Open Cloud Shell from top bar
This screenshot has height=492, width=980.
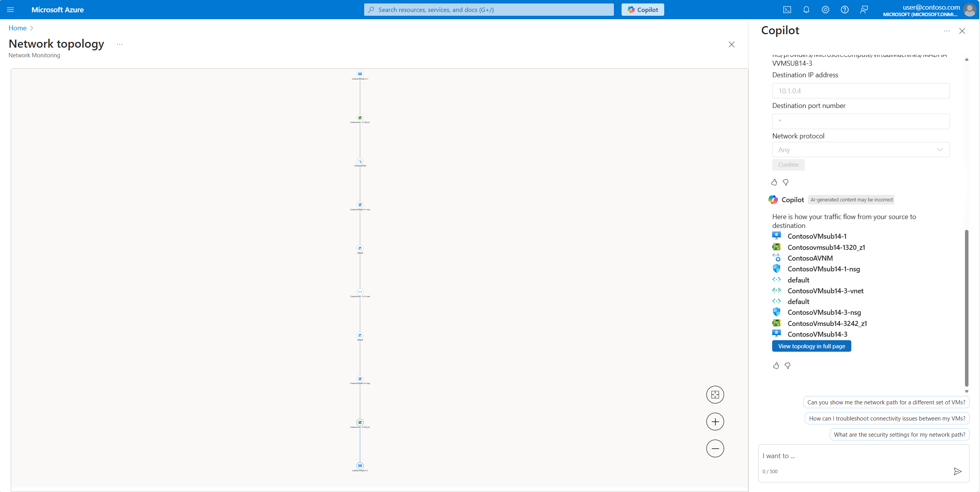(787, 10)
